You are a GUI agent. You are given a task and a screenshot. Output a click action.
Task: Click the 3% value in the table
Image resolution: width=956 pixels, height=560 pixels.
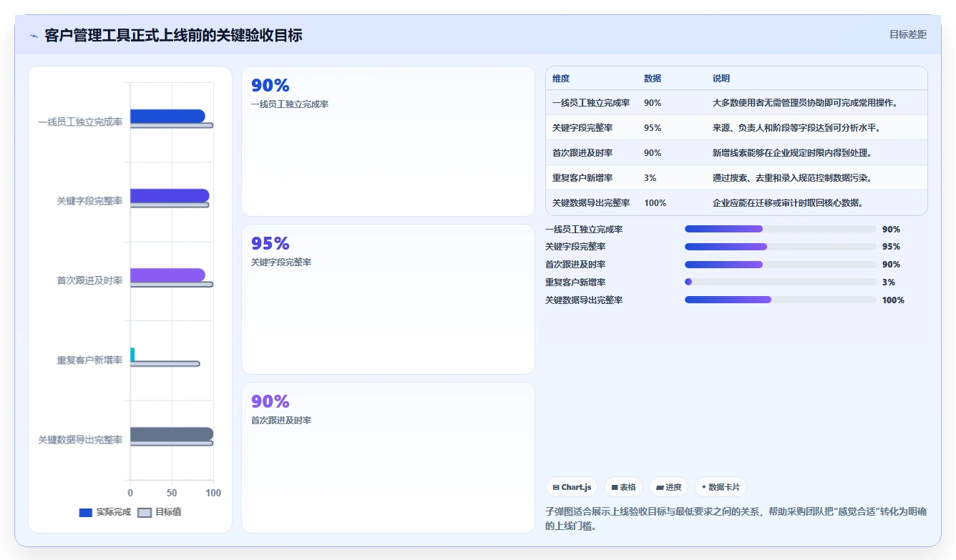coord(650,178)
